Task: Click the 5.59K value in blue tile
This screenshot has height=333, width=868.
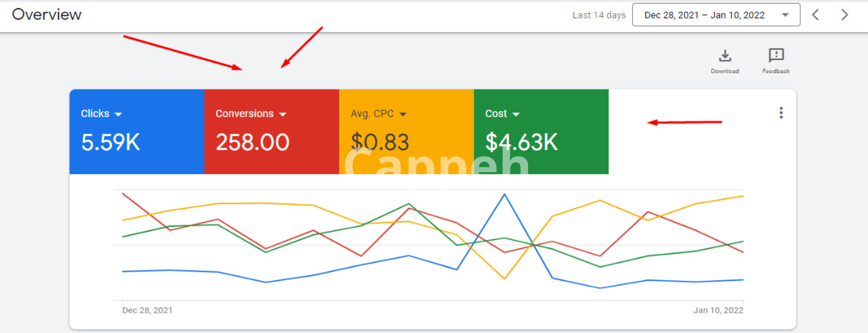Action: tap(110, 142)
